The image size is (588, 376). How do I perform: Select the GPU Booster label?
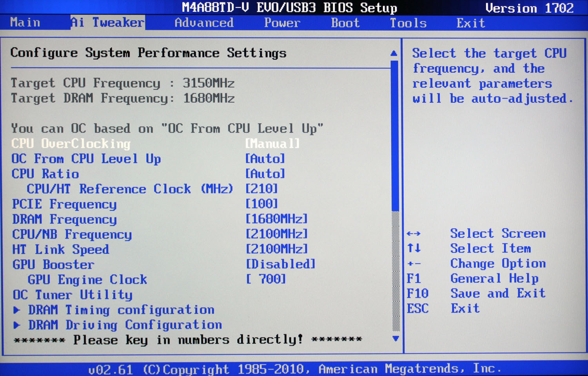tap(53, 265)
